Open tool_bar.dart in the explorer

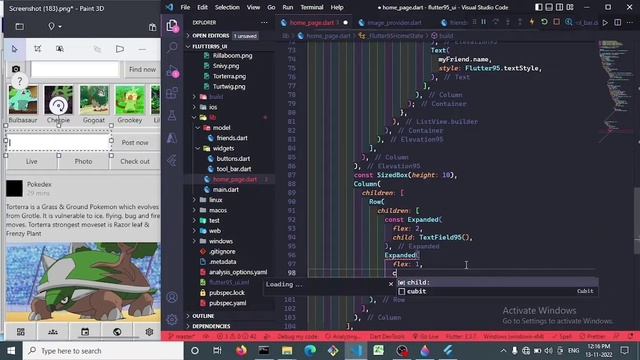[x=233, y=169]
